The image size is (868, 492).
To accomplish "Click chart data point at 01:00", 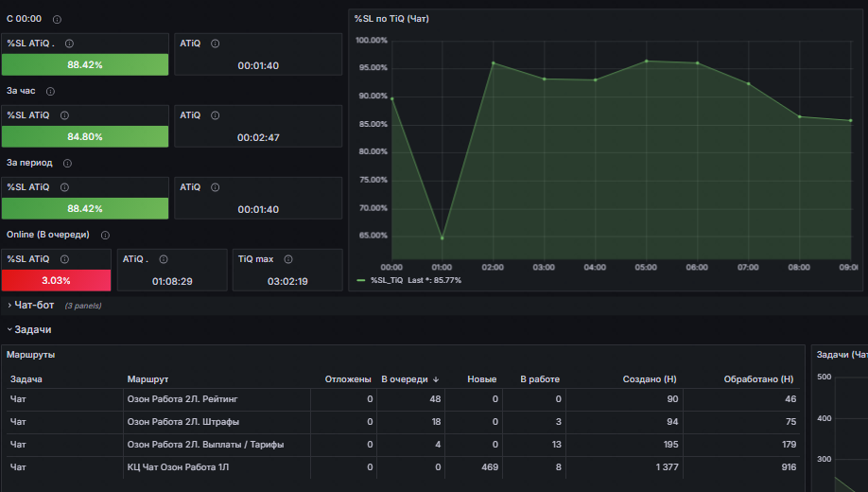I will [x=443, y=238].
